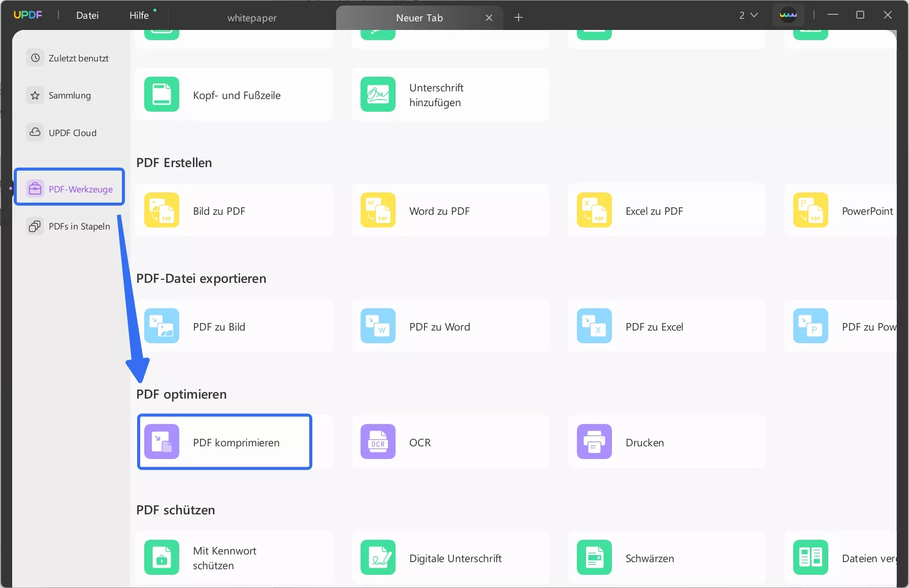Open the OCR tool label

[x=420, y=442]
